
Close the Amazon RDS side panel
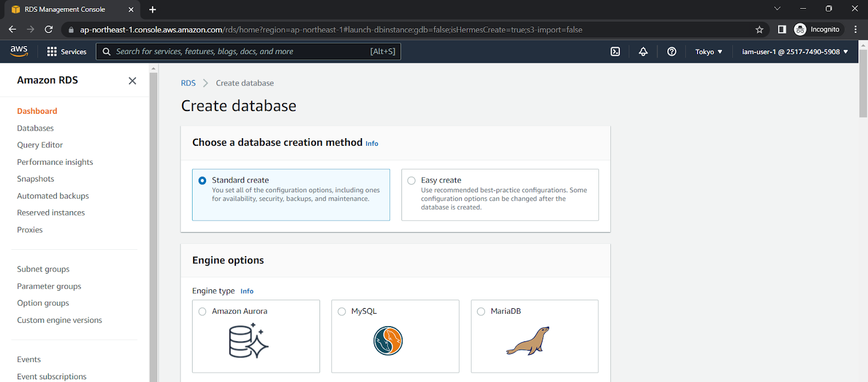(132, 81)
